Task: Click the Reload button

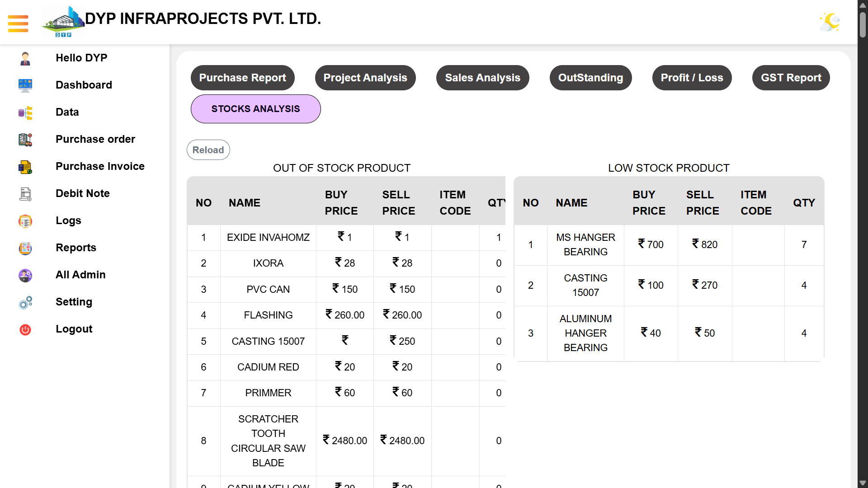Action: tap(208, 150)
